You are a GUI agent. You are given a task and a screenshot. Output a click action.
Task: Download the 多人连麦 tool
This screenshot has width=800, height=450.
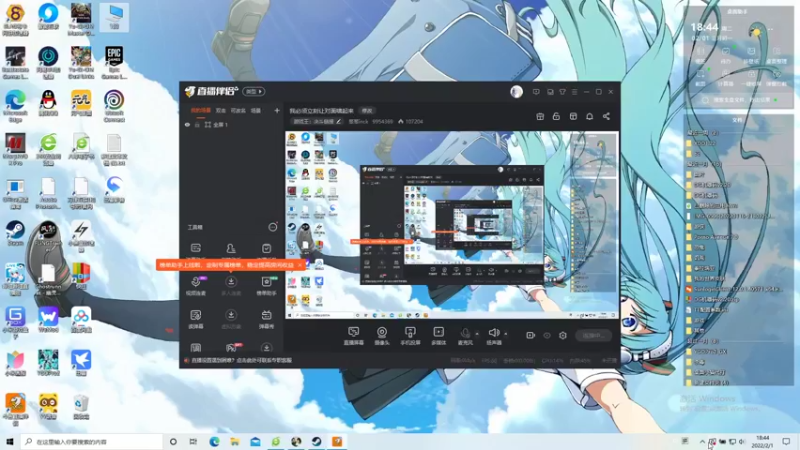(x=231, y=286)
